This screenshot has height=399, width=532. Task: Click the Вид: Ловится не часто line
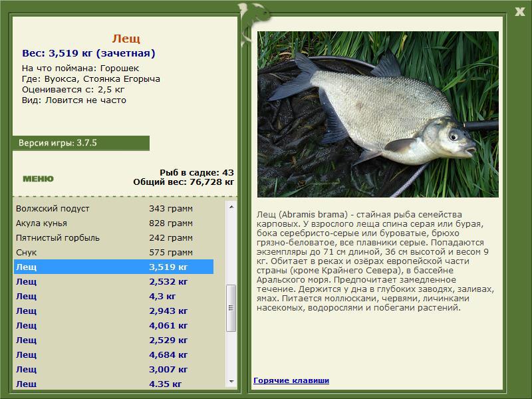[74, 100]
